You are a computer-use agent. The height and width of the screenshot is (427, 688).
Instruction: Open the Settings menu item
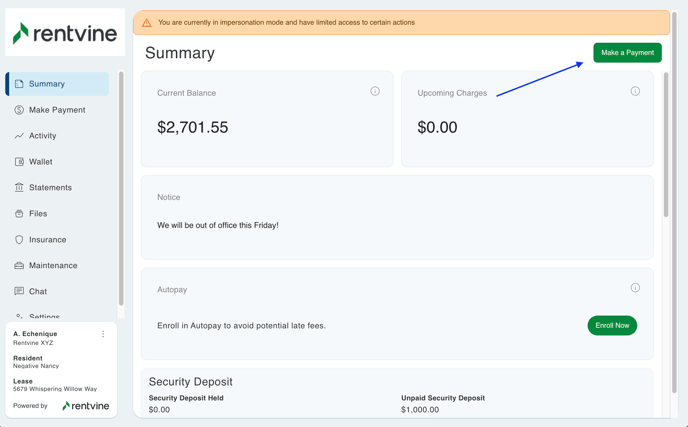click(x=44, y=316)
